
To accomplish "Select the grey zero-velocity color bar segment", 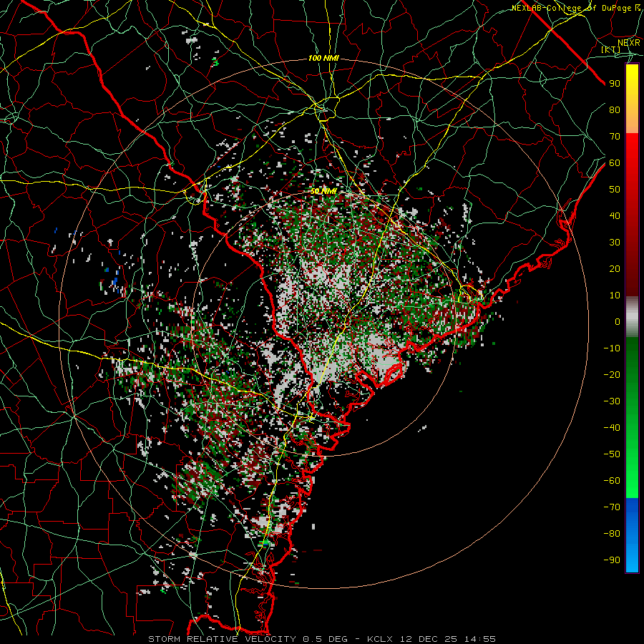I will [x=632, y=317].
